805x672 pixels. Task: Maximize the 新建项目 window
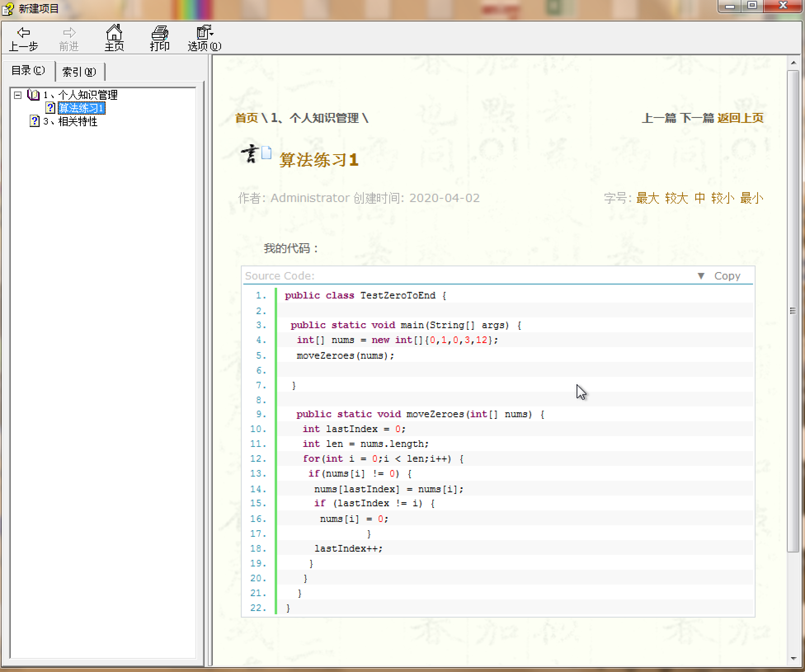point(752,6)
